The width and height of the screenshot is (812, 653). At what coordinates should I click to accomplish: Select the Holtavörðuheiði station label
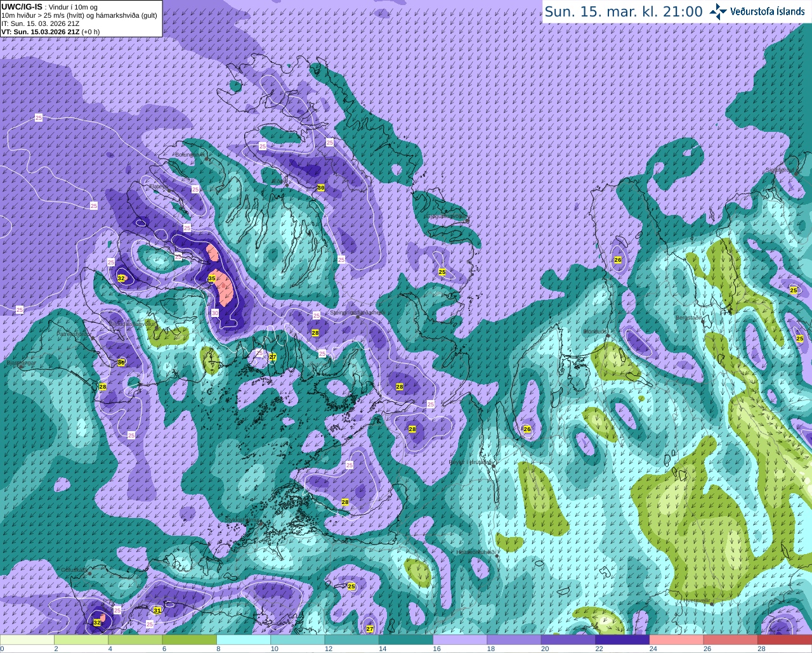(476, 552)
